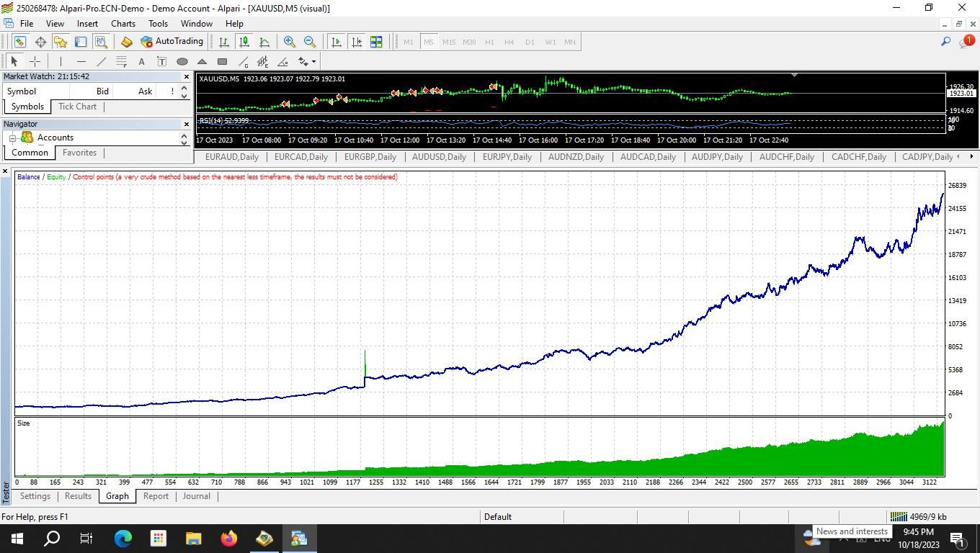Open the Tools menu

pos(158,24)
